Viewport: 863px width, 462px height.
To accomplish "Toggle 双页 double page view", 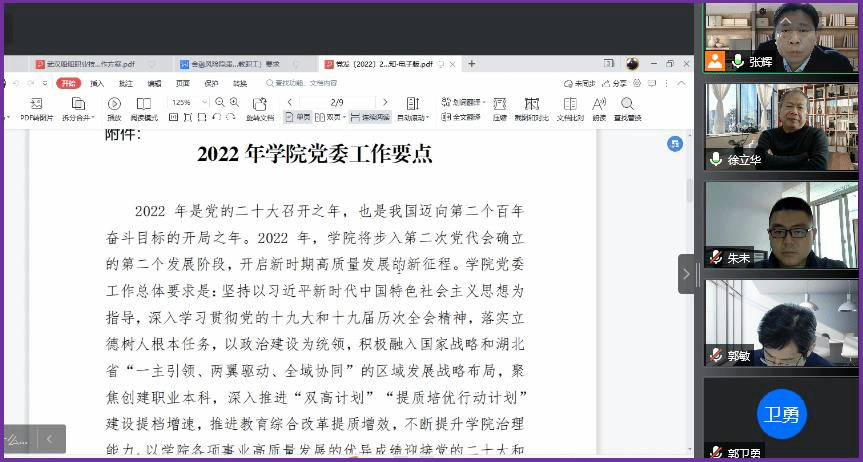I will point(329,117).
